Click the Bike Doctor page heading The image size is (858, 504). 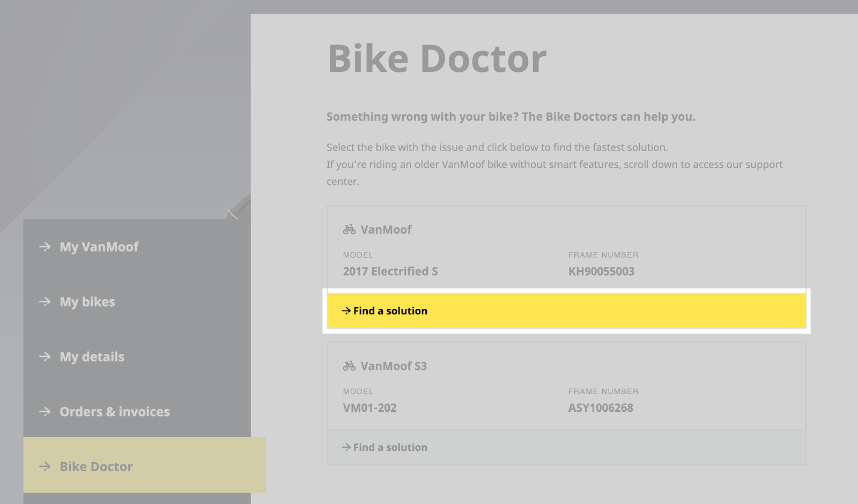437,58
